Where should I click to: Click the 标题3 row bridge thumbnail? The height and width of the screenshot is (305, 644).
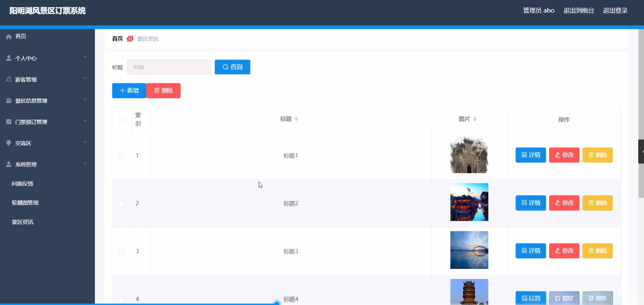(469, 250)
